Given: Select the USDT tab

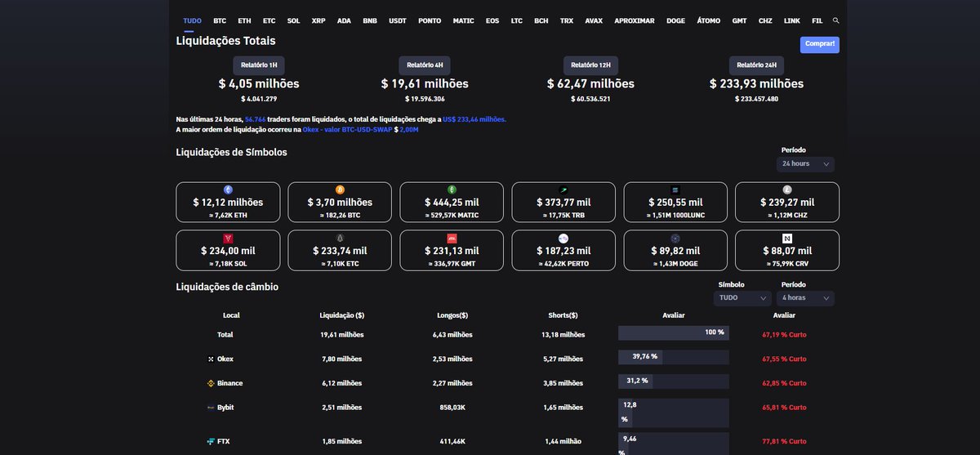Looking at the screenshot, I should coord(398,20).
